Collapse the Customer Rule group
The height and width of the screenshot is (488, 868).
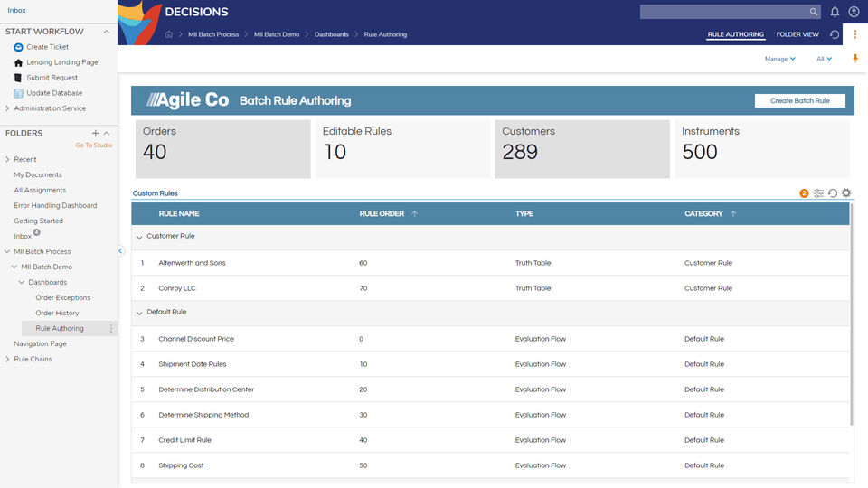point(139,237)
